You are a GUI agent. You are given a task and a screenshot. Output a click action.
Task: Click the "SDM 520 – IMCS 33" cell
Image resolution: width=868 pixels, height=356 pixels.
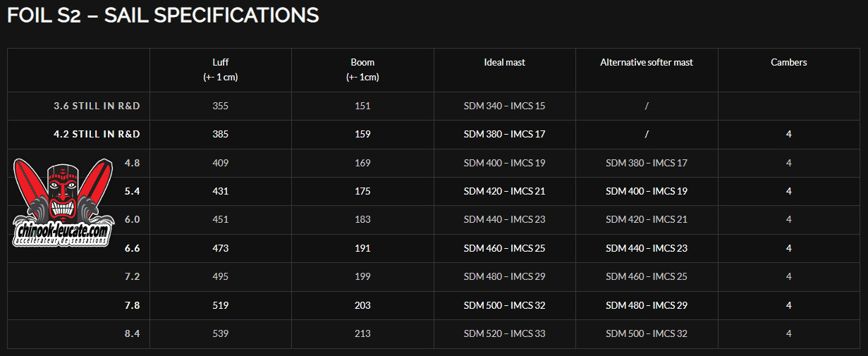tap(504, 333)
